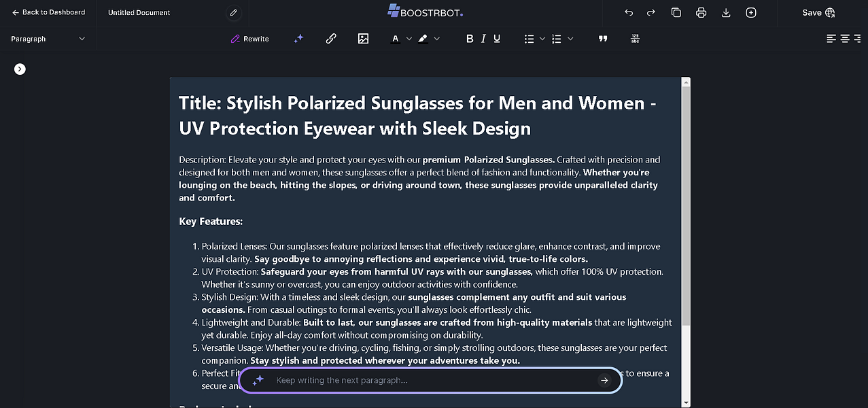The image size is (868, 408).
Task: Click the AI sparkle icon in toolbar
Action: click(x=298, y=39)
